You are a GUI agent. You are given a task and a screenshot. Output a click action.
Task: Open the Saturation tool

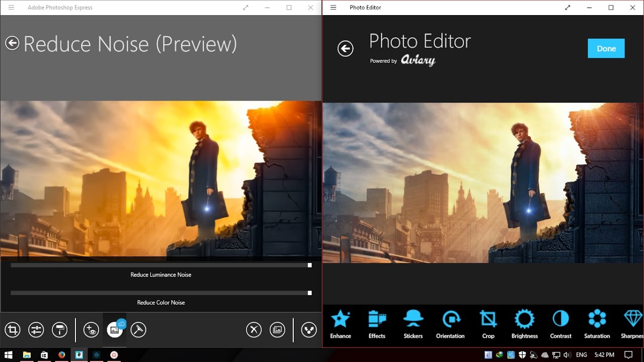597,324
